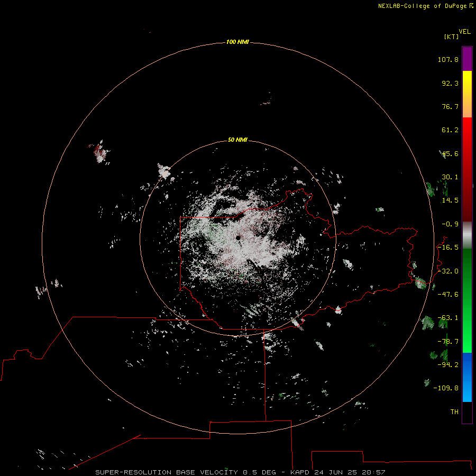Viewport: 476px width, 476px height.
Task: Click the VEL legend title
Action: 464,32
